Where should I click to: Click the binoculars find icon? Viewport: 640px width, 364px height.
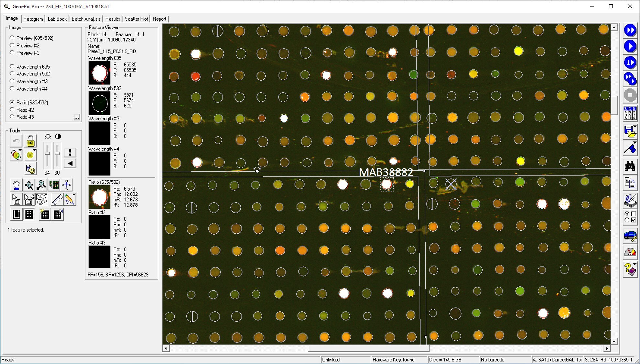630,166
